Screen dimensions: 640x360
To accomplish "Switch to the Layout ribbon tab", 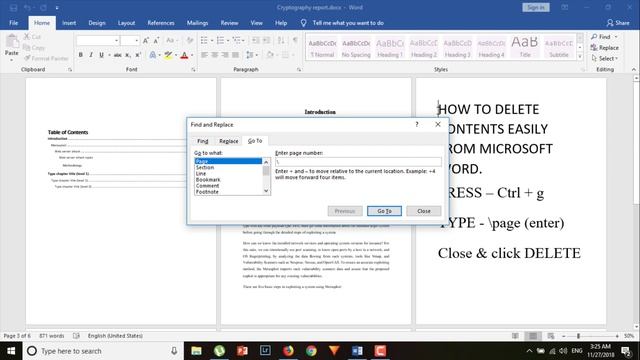I will coord(127,23).
